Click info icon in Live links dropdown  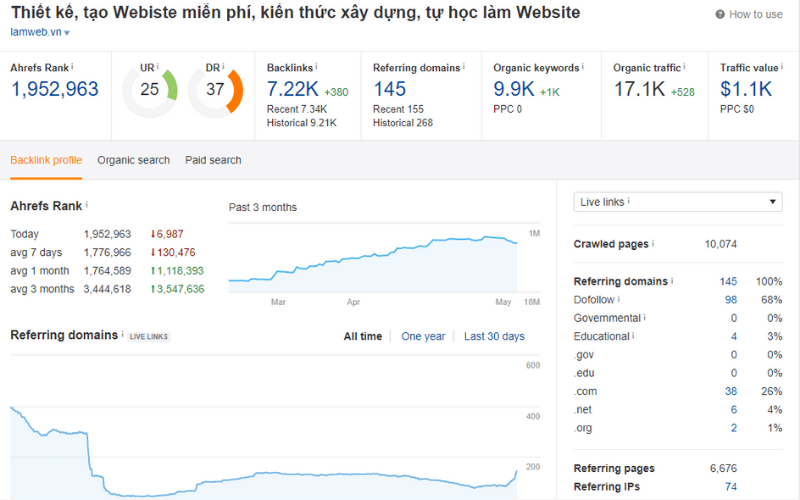[629, 201]
